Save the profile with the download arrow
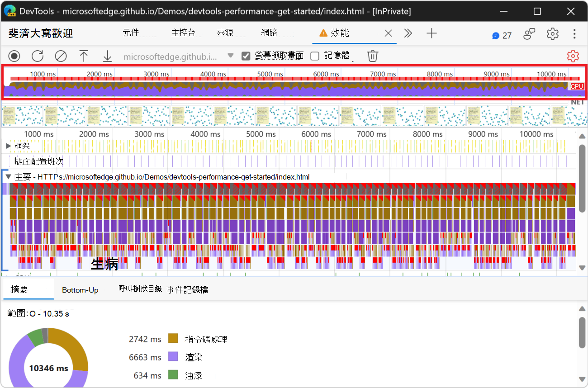 click(107, 56)
